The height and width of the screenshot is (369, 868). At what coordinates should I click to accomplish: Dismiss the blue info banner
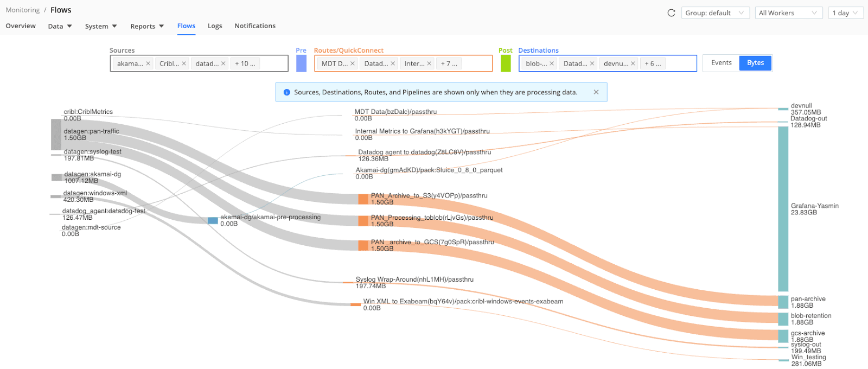point(596,92)
